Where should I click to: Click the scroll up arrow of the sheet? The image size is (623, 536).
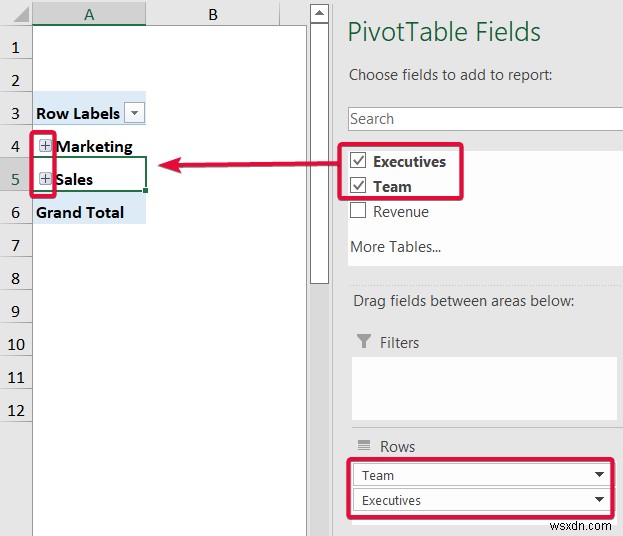(319, 14)
